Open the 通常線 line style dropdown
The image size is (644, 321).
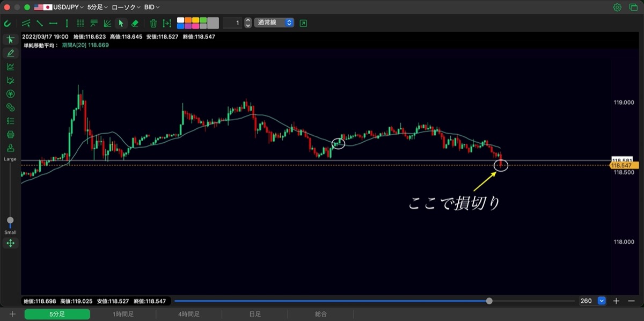coord(274,23)
